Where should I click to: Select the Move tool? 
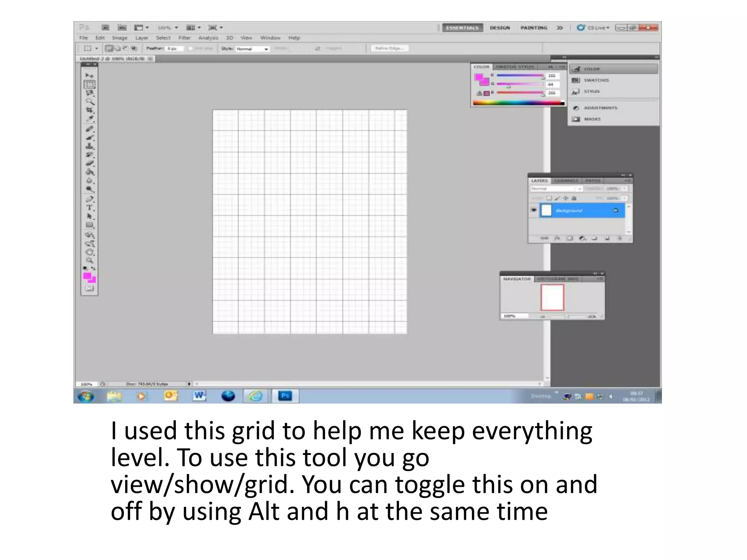click(x=89, y=75)
